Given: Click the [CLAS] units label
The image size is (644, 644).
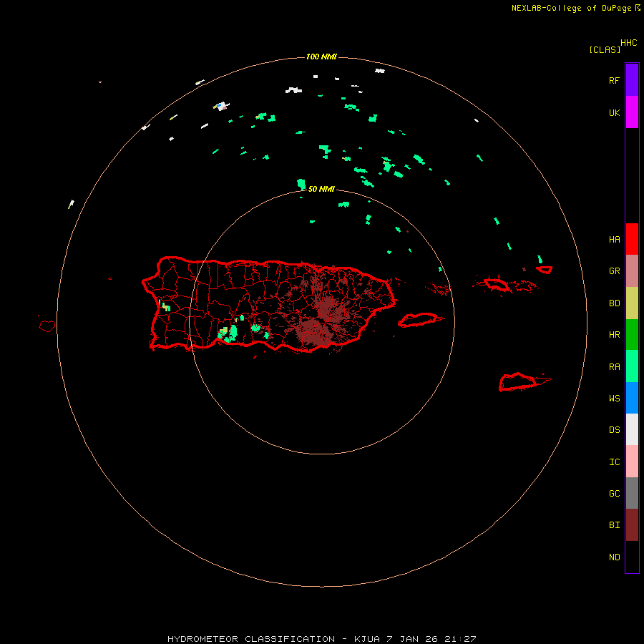Looking at the screenshot, I should [605, 49].
